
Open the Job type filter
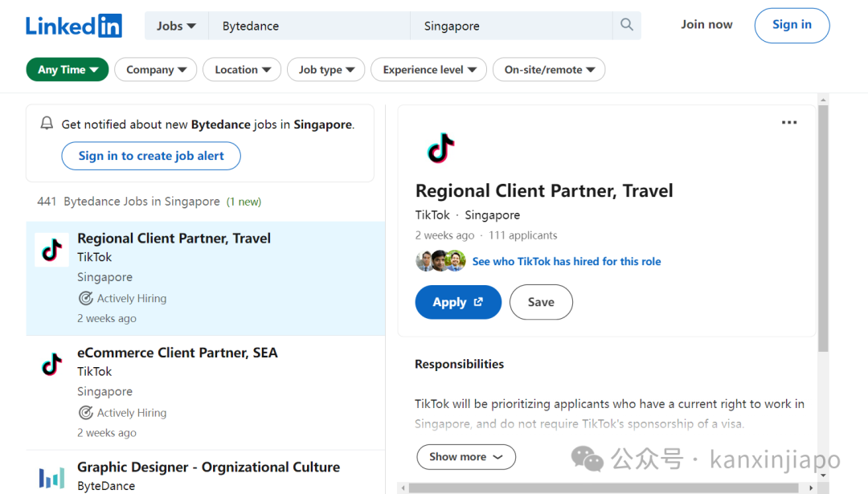326,70
